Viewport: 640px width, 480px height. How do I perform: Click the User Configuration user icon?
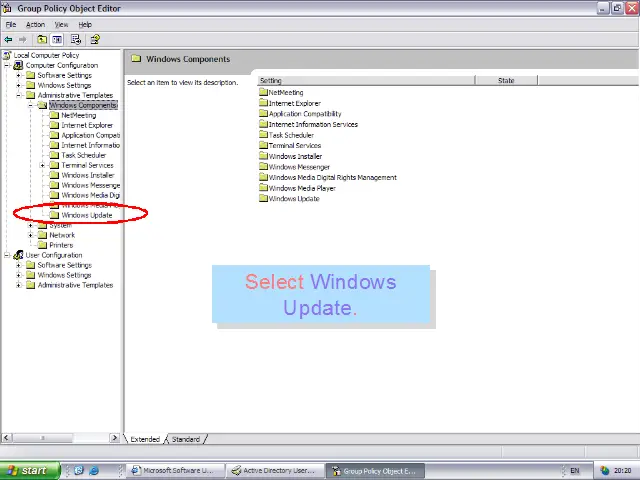click(x=18, y=255)
